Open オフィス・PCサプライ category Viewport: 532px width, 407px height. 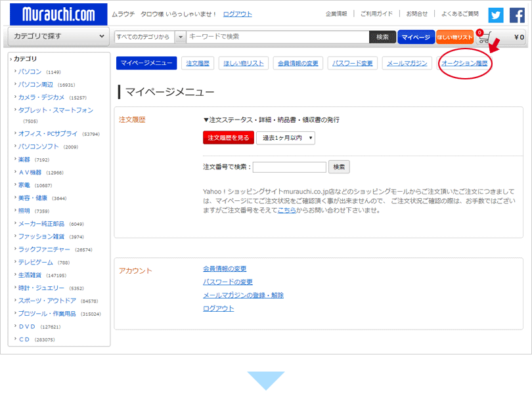point(48,134)
